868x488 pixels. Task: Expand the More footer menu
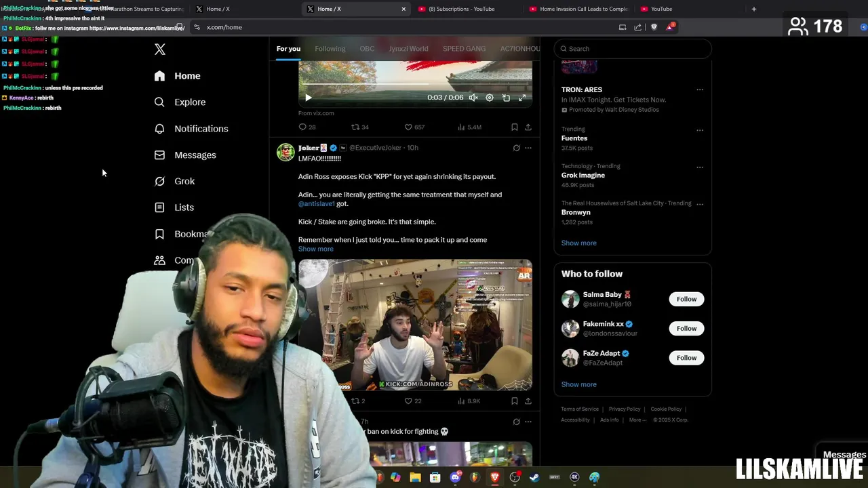pyautogui.click(x=637, y=420)
